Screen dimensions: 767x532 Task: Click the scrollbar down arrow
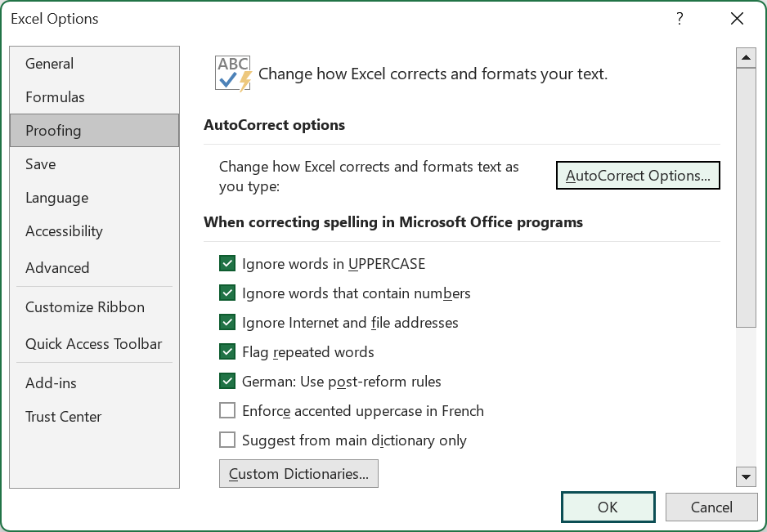click(745, 476)
